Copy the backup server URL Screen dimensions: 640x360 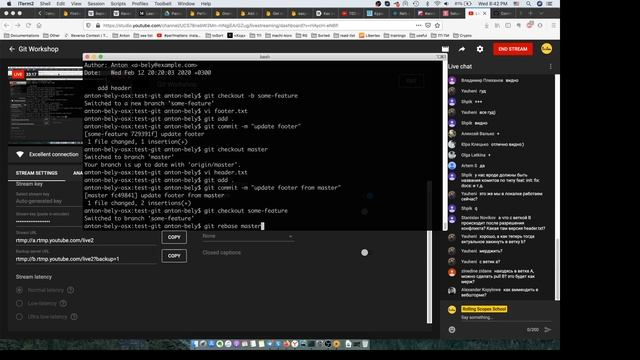[174, 256]
